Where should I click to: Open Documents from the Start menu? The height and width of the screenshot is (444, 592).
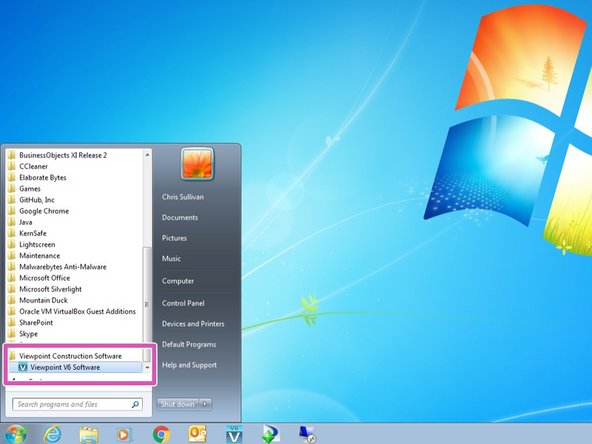[180, 217]
